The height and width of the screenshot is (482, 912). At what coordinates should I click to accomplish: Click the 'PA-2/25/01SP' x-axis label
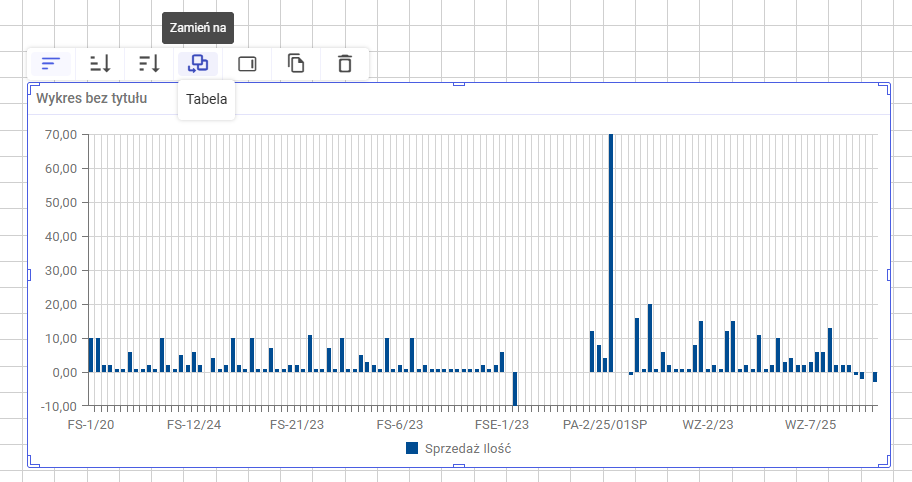[606, 425]
